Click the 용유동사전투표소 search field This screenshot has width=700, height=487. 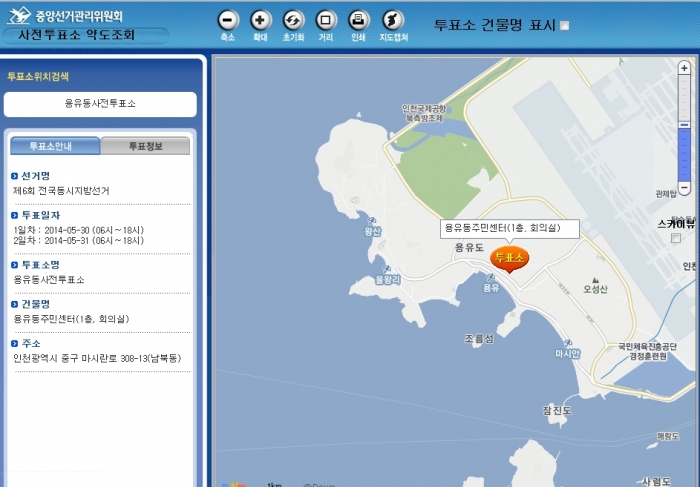coord(100,104)
